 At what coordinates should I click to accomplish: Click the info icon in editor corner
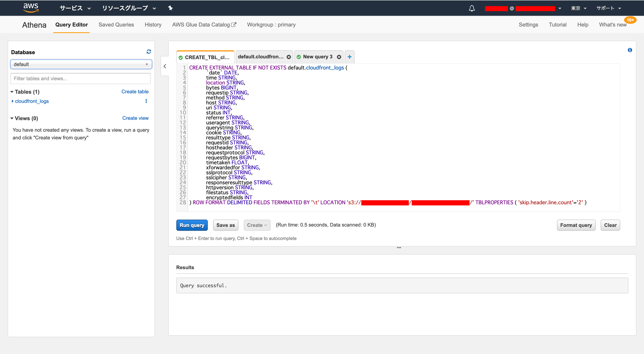(x=630, y=50)
